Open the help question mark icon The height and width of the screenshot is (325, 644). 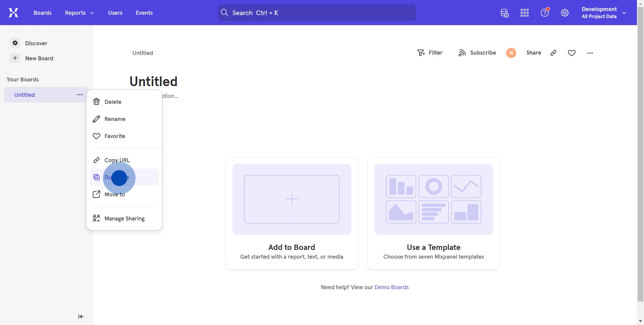[x=544, y=13]
